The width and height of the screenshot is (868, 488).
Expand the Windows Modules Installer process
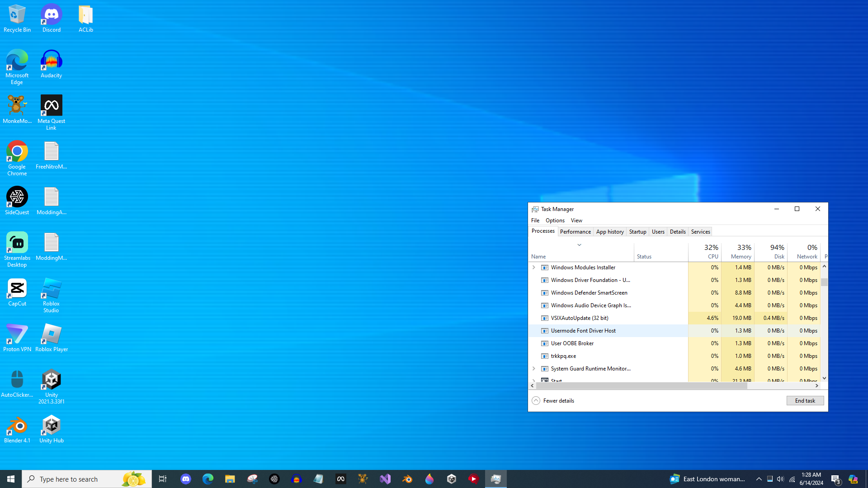tap(533, 267)
